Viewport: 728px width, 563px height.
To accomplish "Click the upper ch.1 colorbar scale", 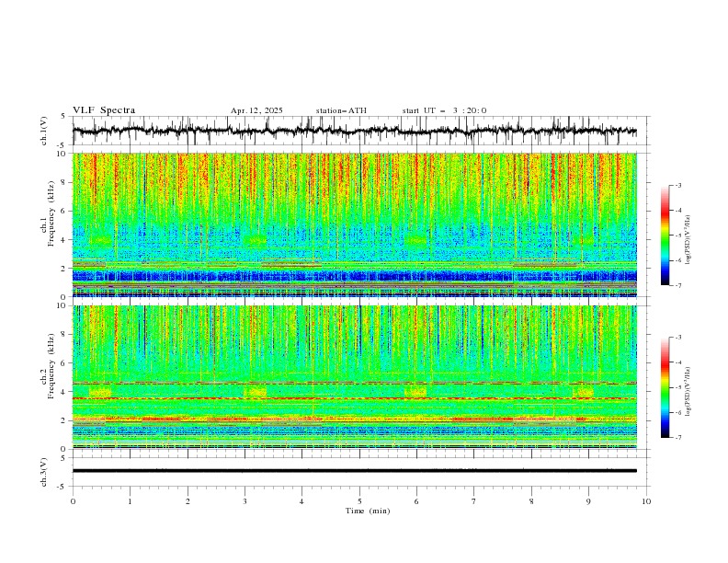I will click(665, 236).
